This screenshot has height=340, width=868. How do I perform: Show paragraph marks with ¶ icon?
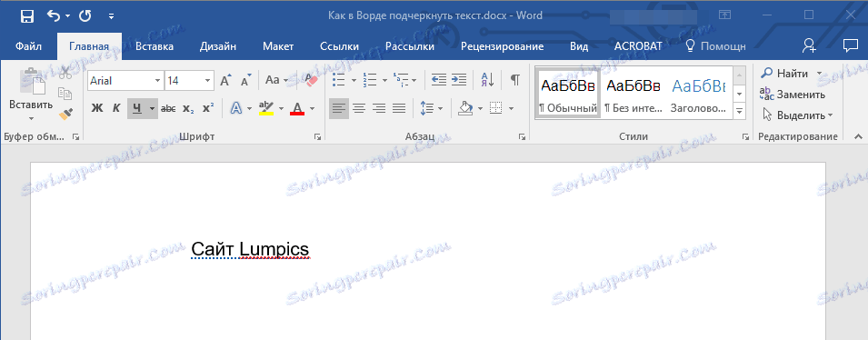(x=515, y=80)
